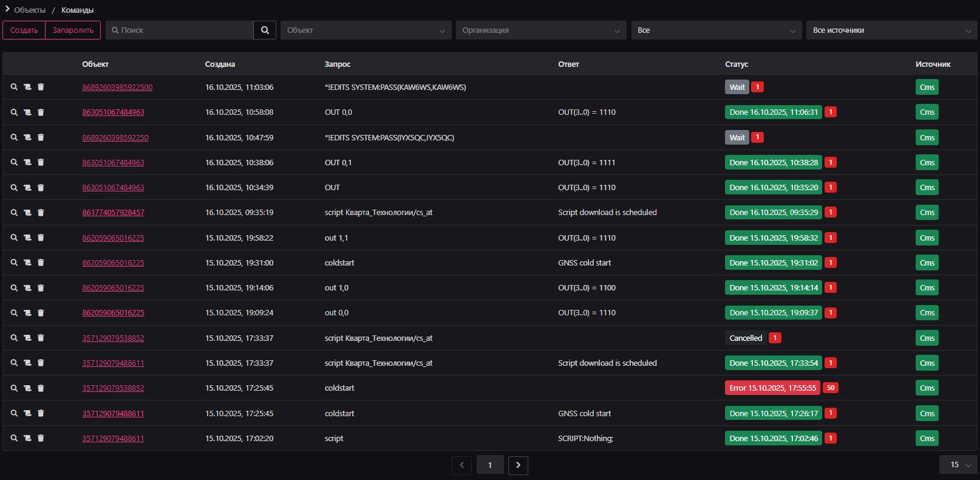Click the Команды breadcrumb text
This screenshot has height=480, width=980.
tap(77, 10)
